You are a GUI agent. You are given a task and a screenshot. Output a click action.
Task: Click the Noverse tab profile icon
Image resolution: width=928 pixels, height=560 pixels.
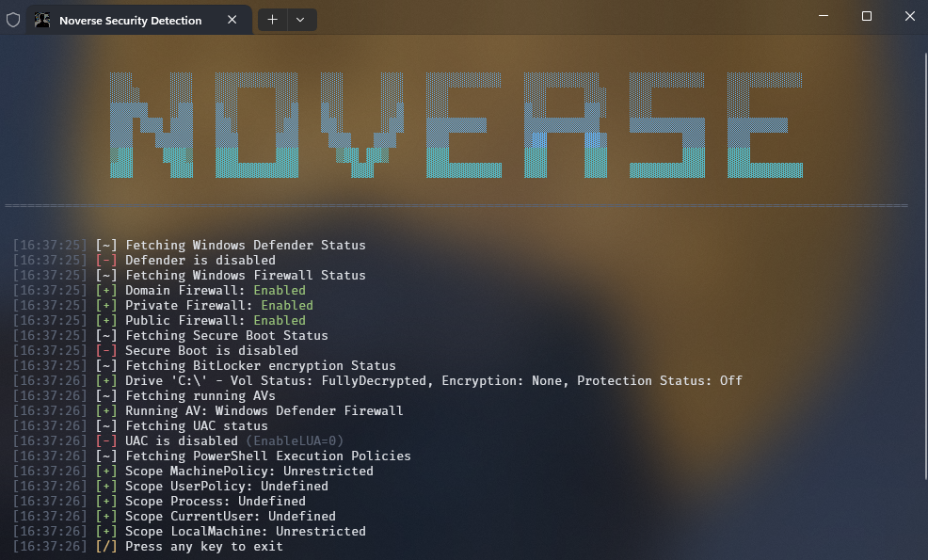click(x=42, y=20)
